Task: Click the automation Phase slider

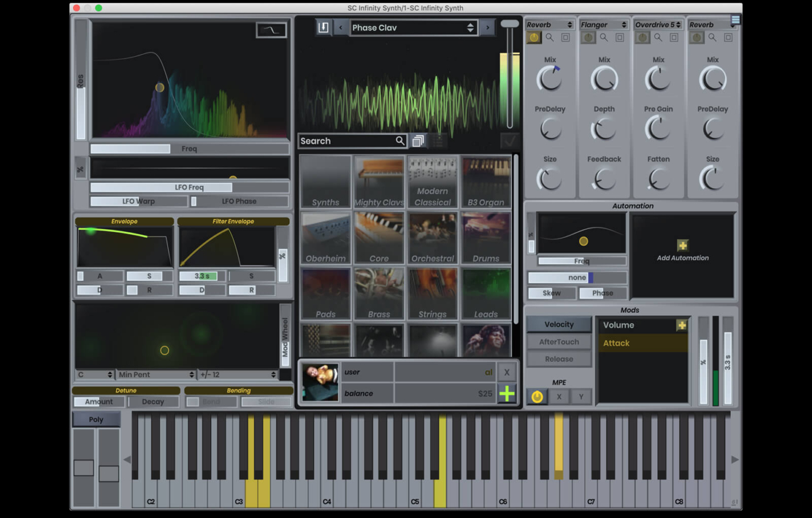Action: click(x=603, y=293)
